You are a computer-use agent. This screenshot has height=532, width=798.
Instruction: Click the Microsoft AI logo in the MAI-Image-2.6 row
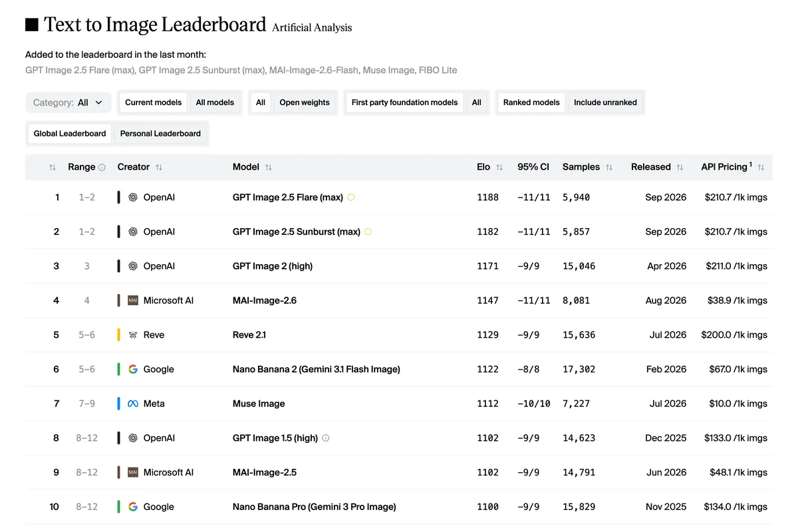(133, 301)
